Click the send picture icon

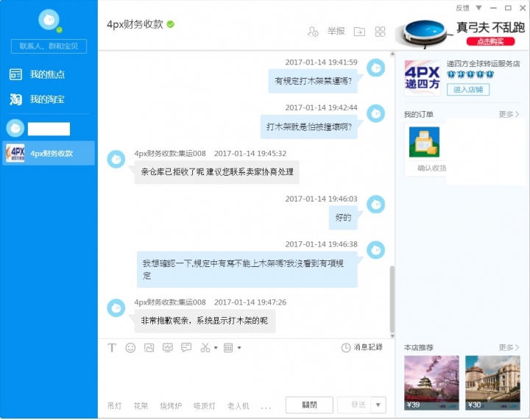point(149,348)
